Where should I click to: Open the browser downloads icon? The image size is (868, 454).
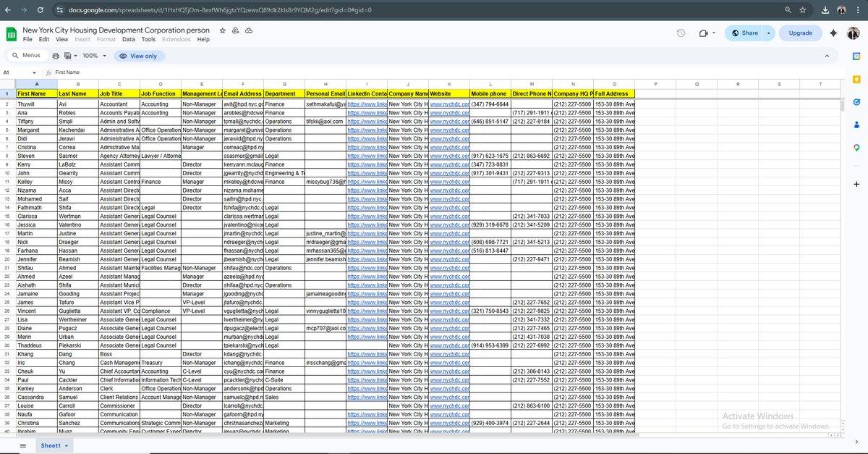(826, 10)
